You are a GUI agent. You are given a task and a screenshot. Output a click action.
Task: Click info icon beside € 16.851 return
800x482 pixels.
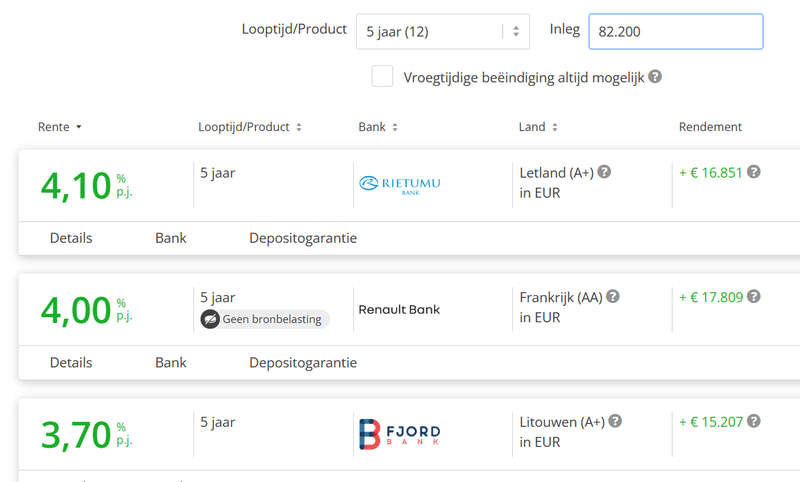[x=754, y=172]
